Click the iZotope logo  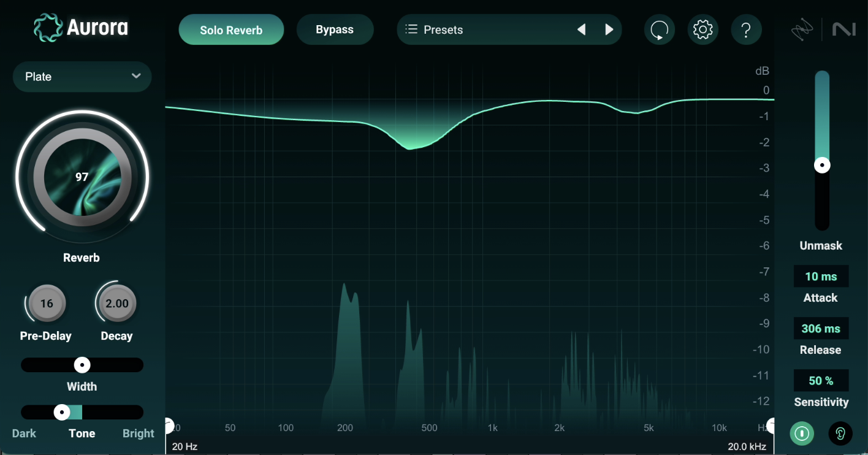(802, 28)
